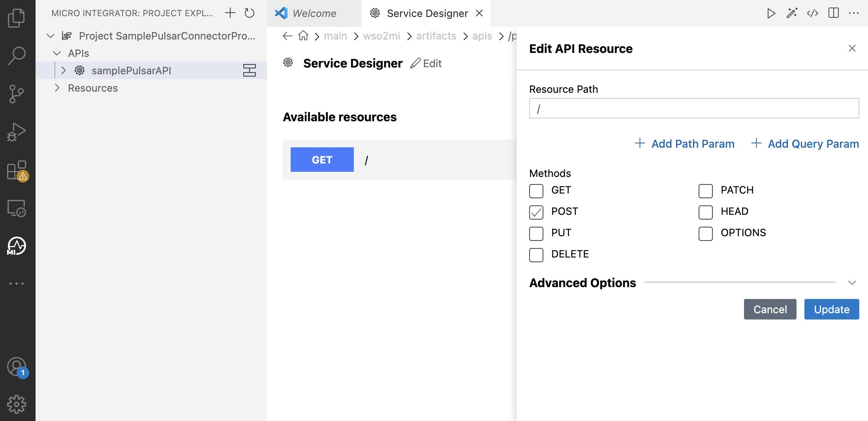Expand the Resources folder
Screen dimensions: 868x421
57,88
